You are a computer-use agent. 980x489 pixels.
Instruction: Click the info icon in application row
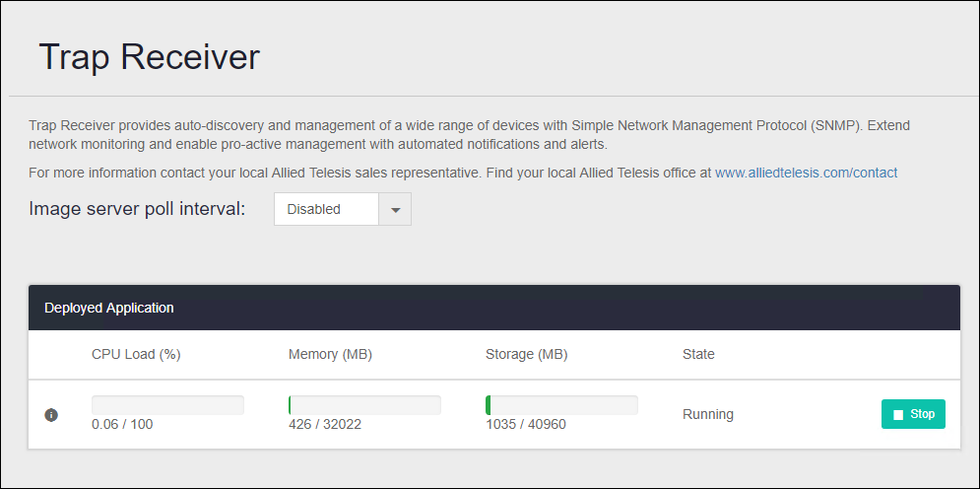(51, 415)
